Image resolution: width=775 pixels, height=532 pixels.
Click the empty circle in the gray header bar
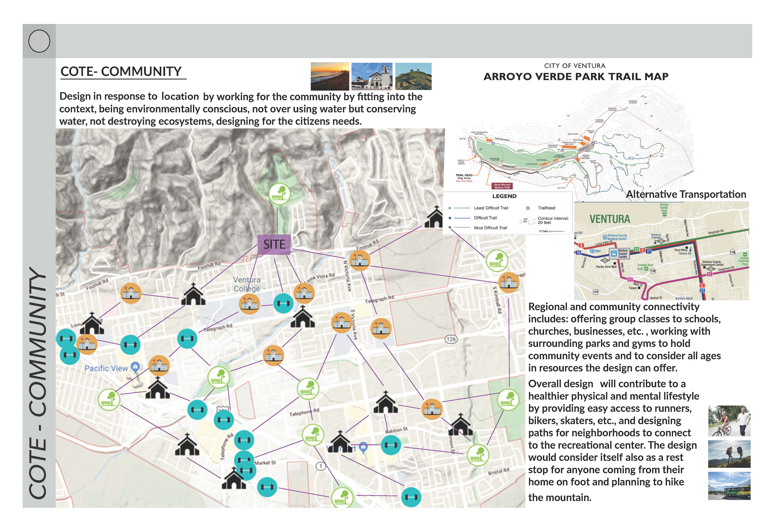pos(39,41)
